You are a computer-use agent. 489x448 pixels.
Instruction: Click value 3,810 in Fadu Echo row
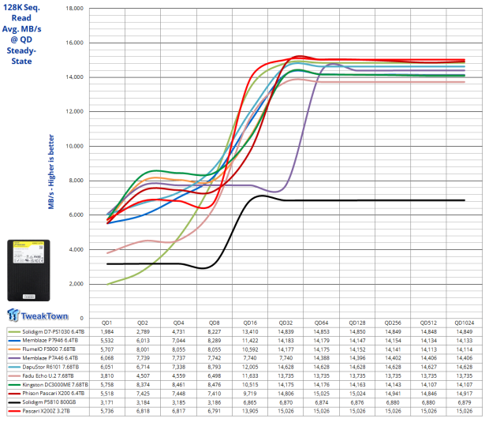107,376
